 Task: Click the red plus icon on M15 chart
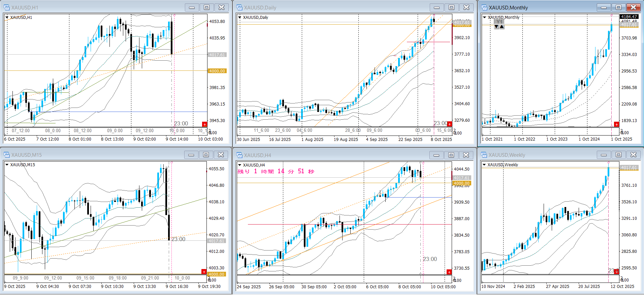(x=204, y=272)
